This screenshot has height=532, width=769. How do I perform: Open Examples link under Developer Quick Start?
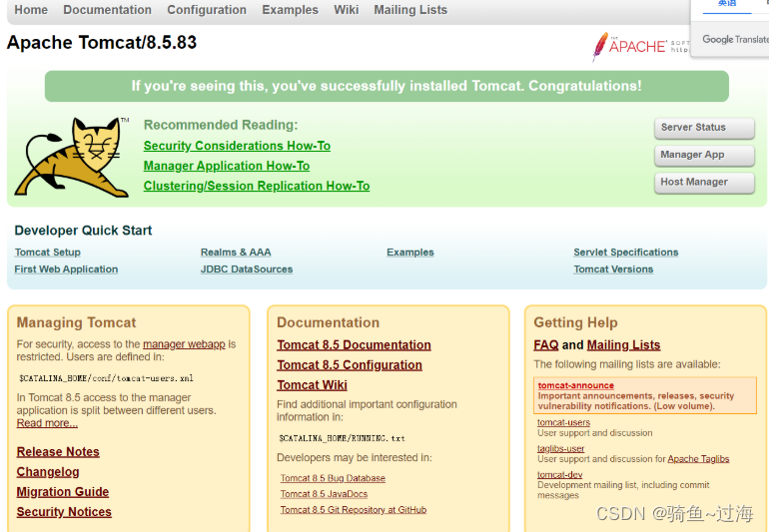(x=410, y=252)
